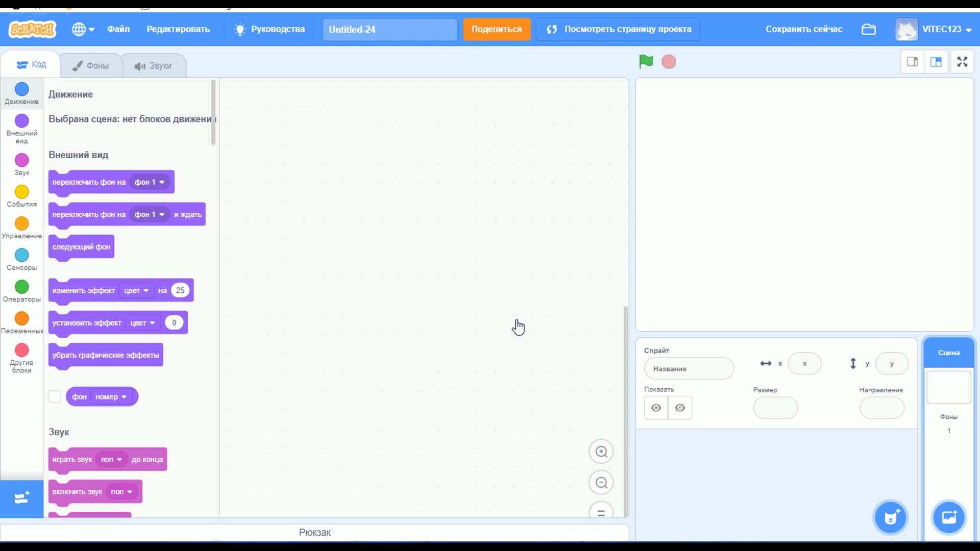Click the stage backdrop thumbnail
The height and width of the screenshot is (551, 980).
[948, 387]
